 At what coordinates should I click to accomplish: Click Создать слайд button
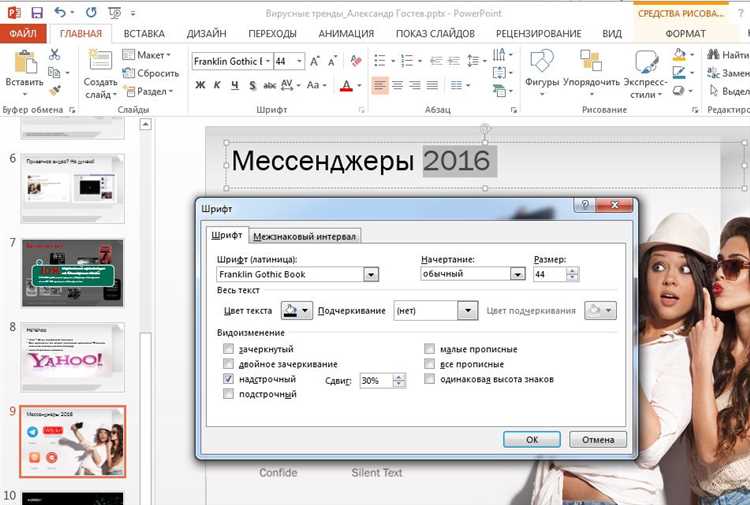tap(100, 74)
